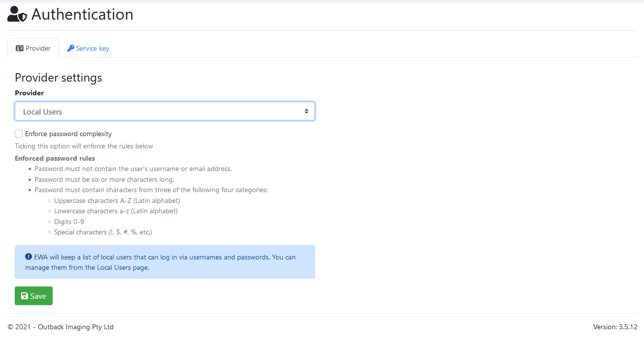Click the Authentication page heading
Viewport: 644px width, 342px height.
(x=82, y=14)
